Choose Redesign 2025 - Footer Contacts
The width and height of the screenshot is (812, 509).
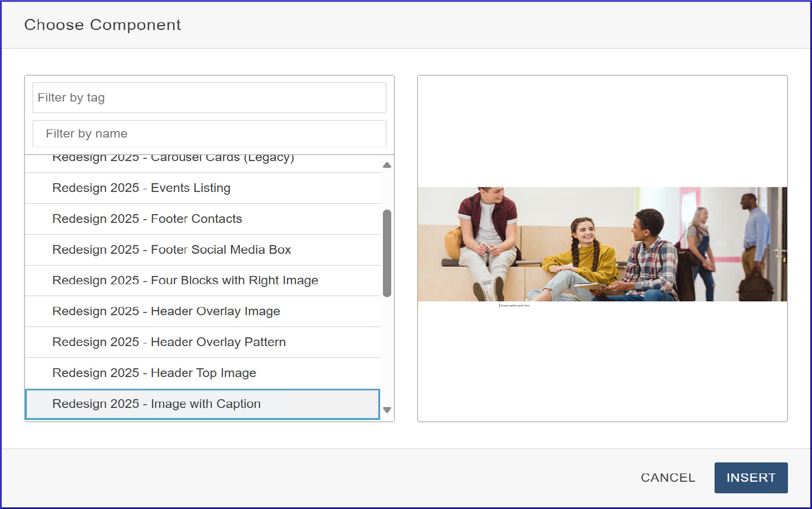point(147,219)
